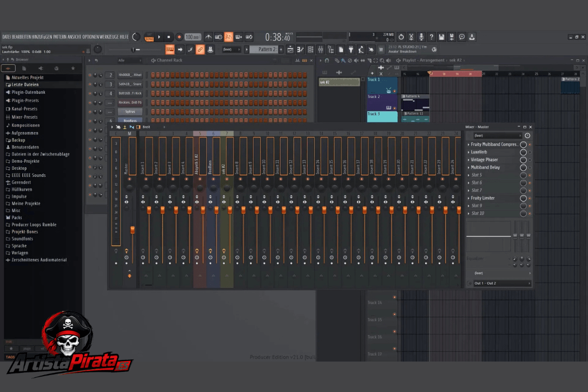Click the shopping cart icon in toolbar
The width and height of the screenshot is (588, 392).
[381, 49]
